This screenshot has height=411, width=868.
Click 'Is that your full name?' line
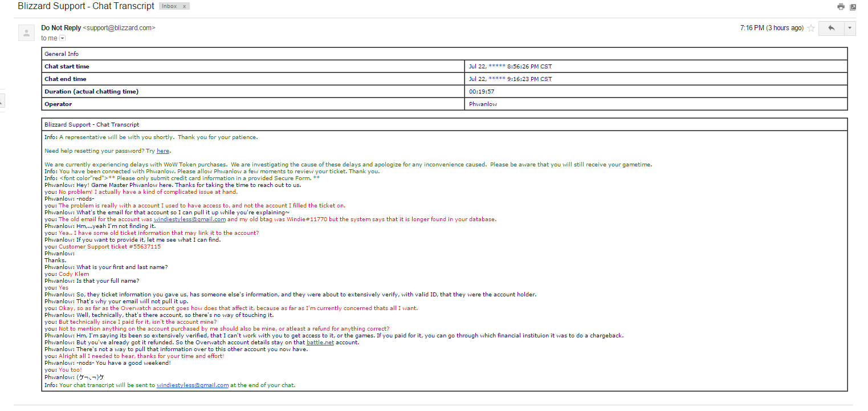[x=92, y=281]
